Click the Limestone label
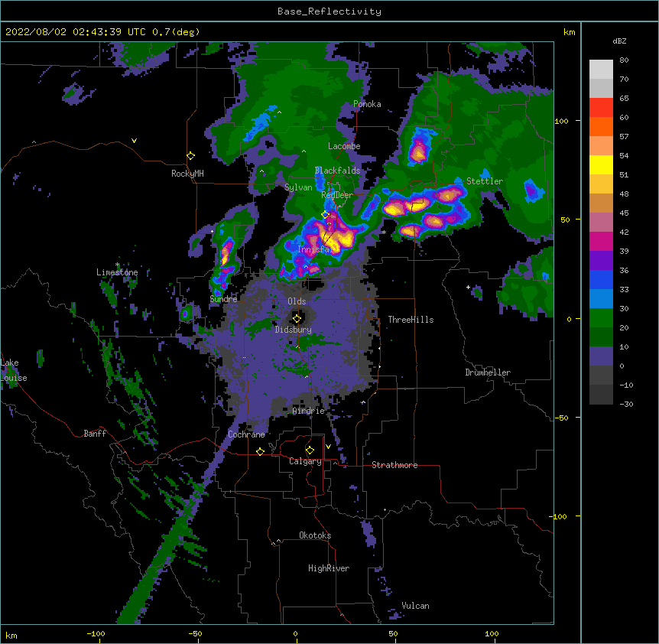 (x=117, y=272)
